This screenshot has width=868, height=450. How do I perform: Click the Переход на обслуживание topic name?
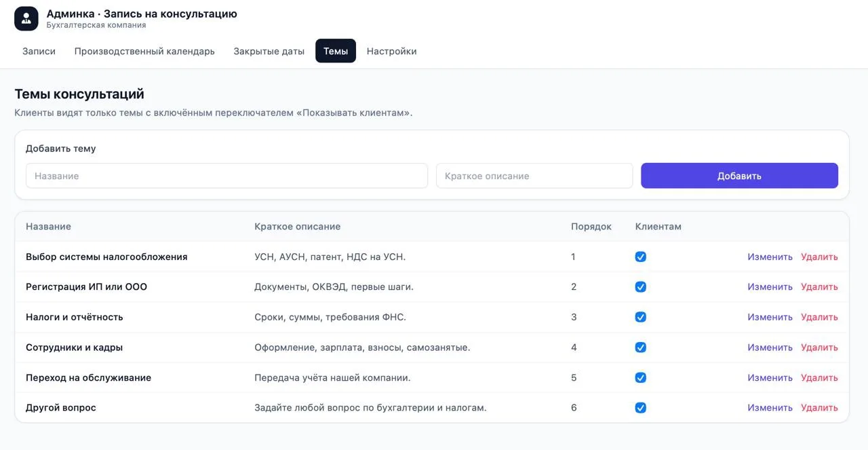point(88,377)
